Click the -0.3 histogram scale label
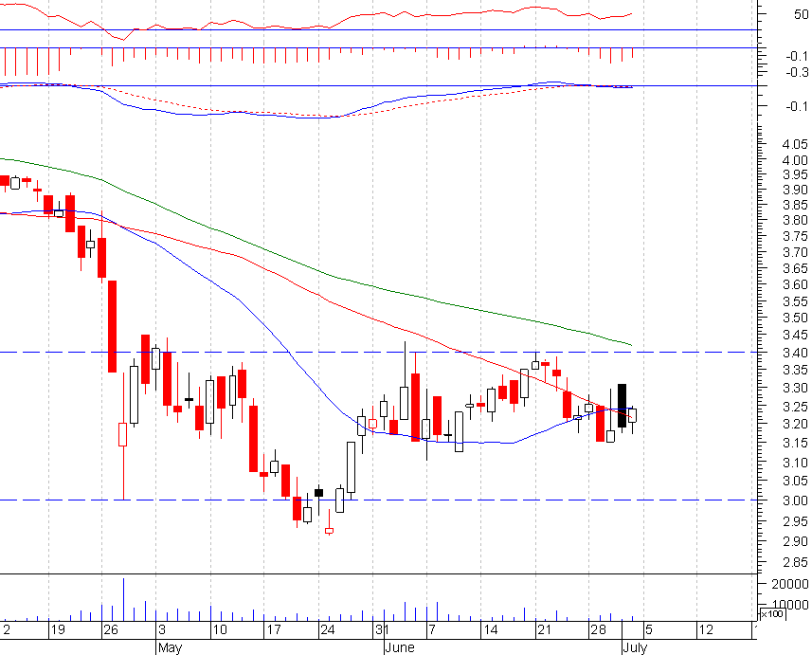This screenshot has height=655, width=812. 797,72
